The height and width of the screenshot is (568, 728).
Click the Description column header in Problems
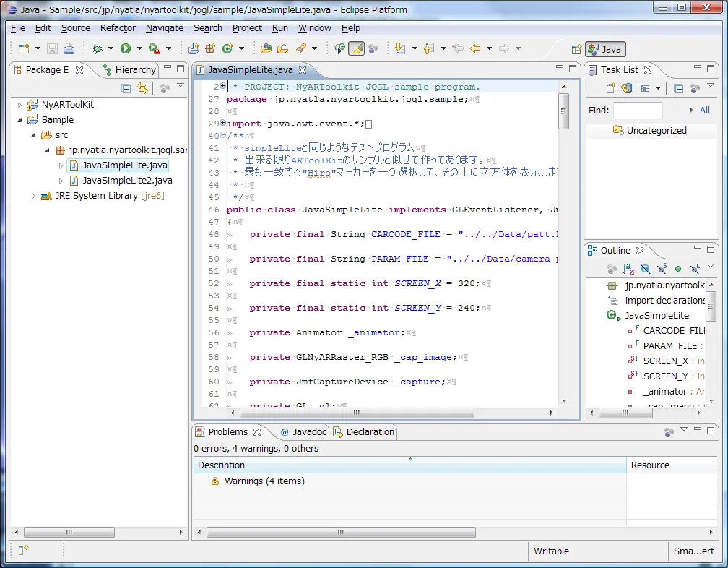409,465
